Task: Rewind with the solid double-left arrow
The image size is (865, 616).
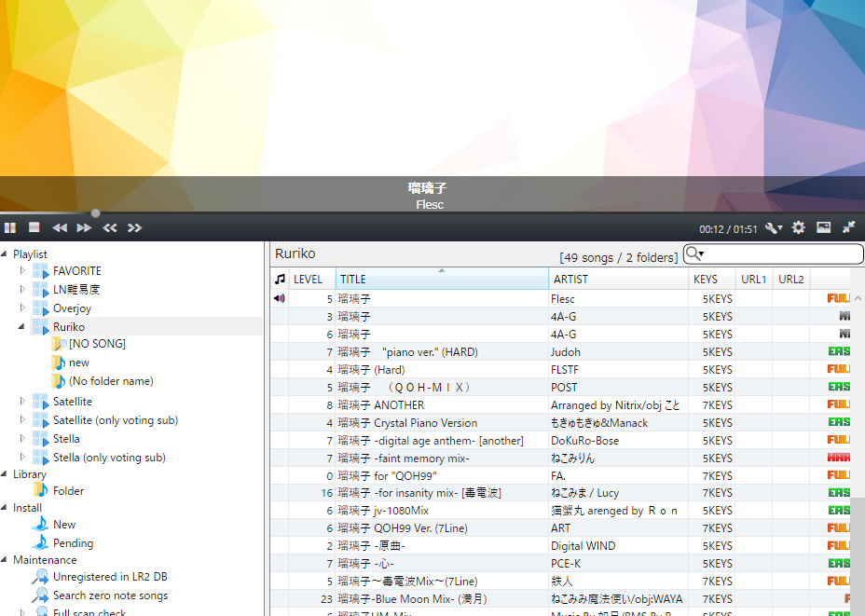Action: [x=60, y=227]
